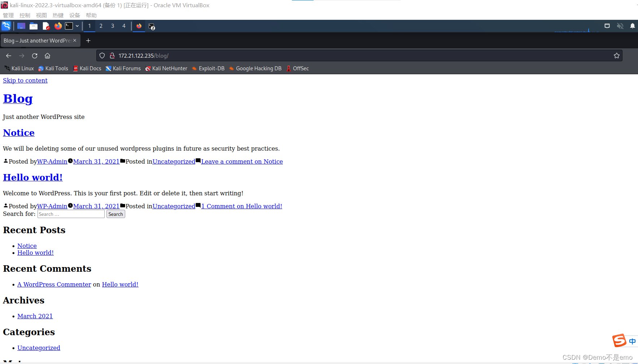Screen dimensions: 638x364
Task: Go to the browser home page
Action: pyautogui.click(x=47, y=56)
